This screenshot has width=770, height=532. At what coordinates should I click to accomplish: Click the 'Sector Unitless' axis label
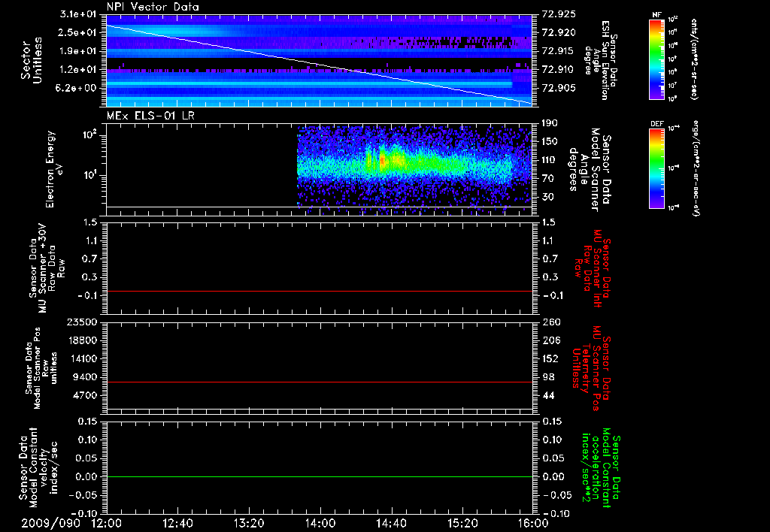32,60
